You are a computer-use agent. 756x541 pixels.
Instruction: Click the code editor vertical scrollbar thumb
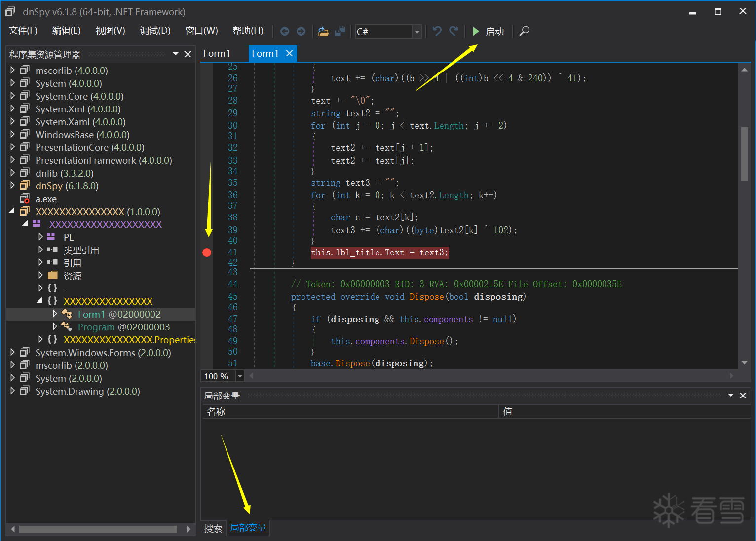[744, 154]
